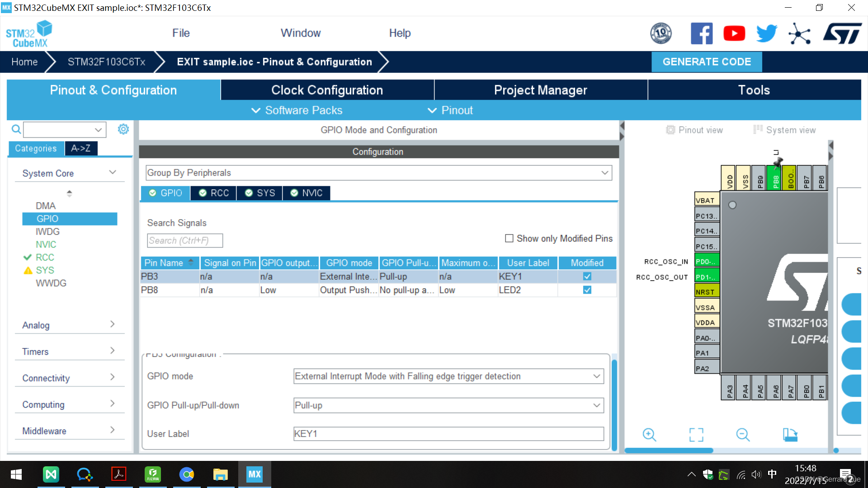Switch to Clock Configuration tab
Screen dimensions: 868x488
(327, 90)
